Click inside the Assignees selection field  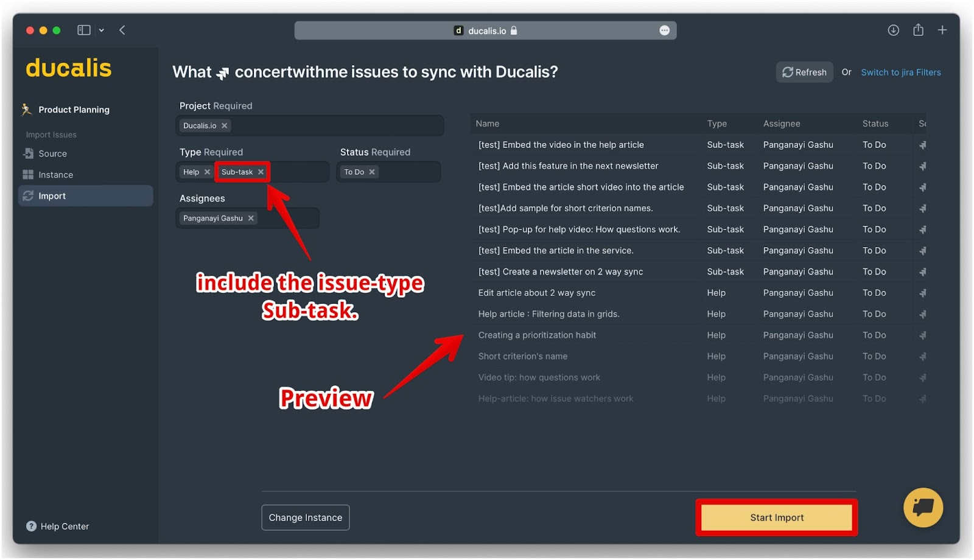tap(248, 219)
